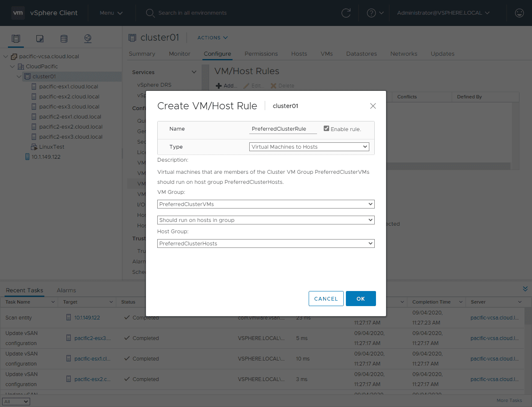Click the host icon of pacific2-esx3.cloud.local

click(x=34, y=137)
